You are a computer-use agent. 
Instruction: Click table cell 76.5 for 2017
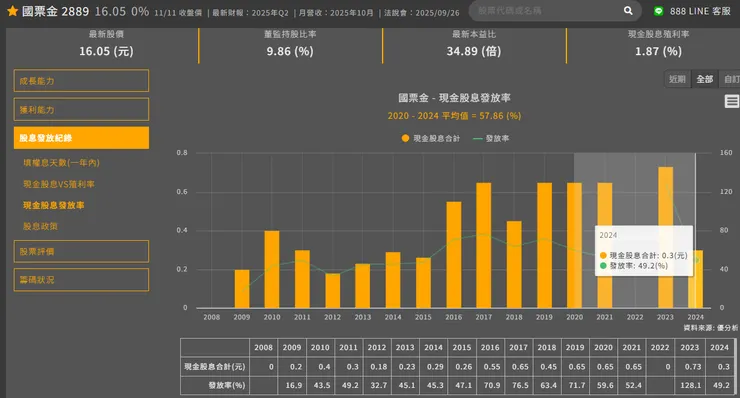[x=520, y=385]
